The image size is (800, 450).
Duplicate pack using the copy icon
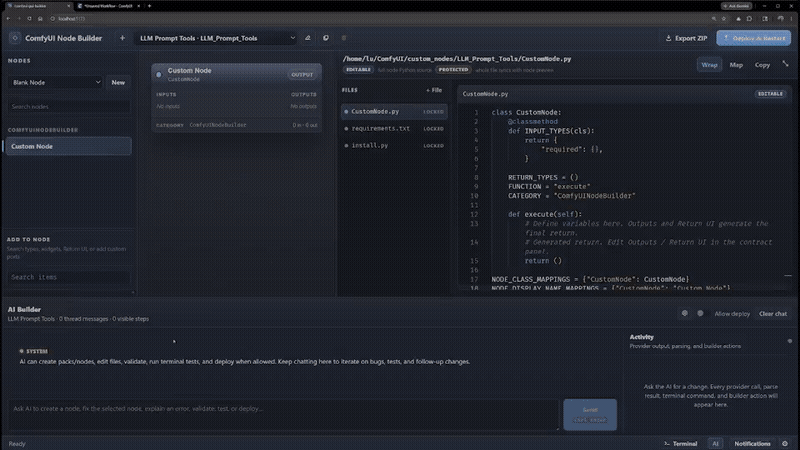click(x=326, y=38)
